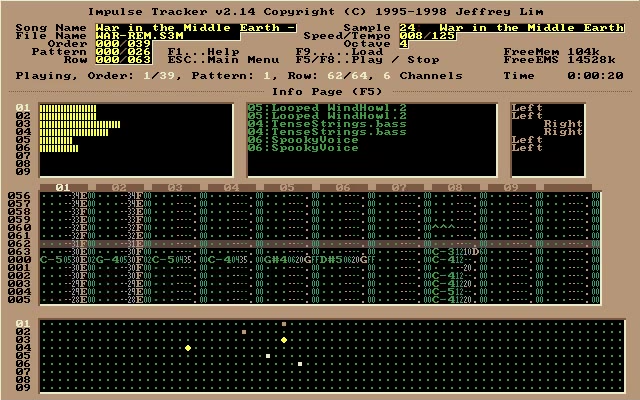Click the yellow note dot on row 03
The height and width of the screenshot is (400, 640).
(x=284, y=340)
